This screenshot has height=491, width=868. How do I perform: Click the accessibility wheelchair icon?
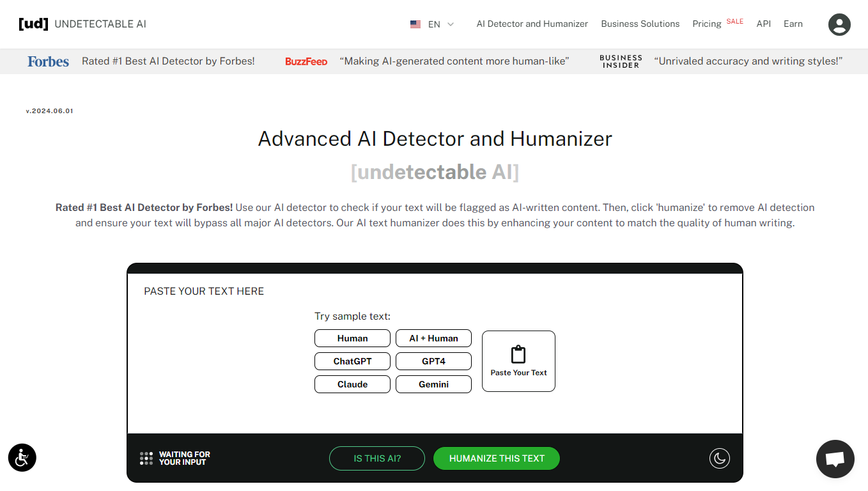(x=22, y=458)
